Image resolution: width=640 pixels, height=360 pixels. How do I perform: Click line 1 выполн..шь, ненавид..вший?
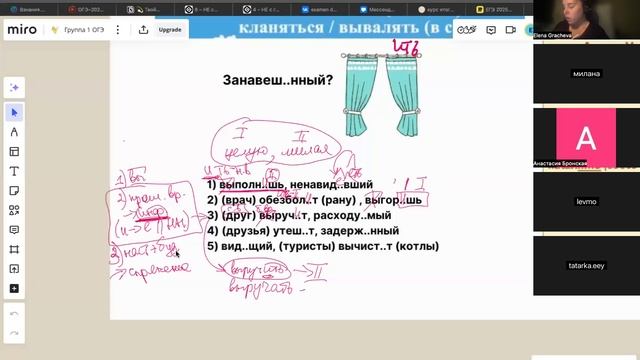click(290, 184)
